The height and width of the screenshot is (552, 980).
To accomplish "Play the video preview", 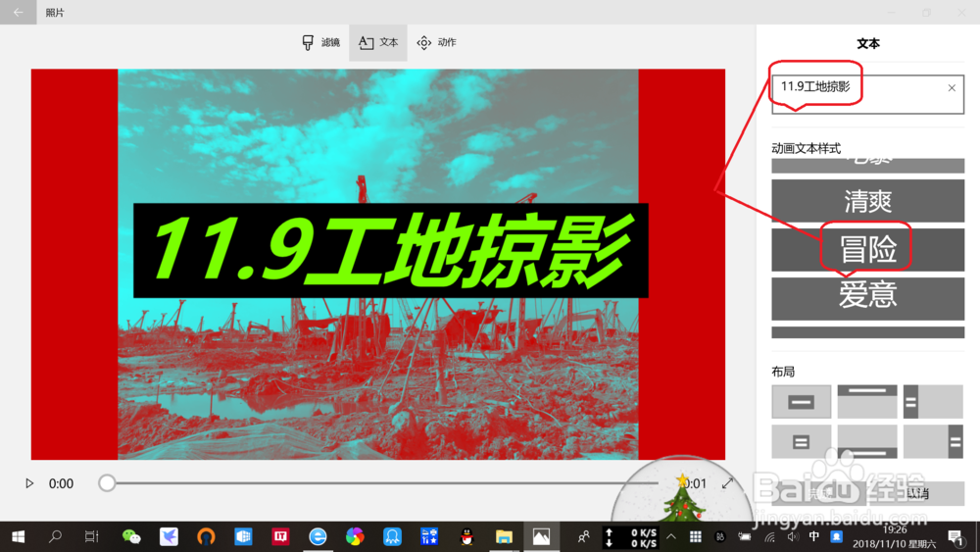I will pos(28,483).
